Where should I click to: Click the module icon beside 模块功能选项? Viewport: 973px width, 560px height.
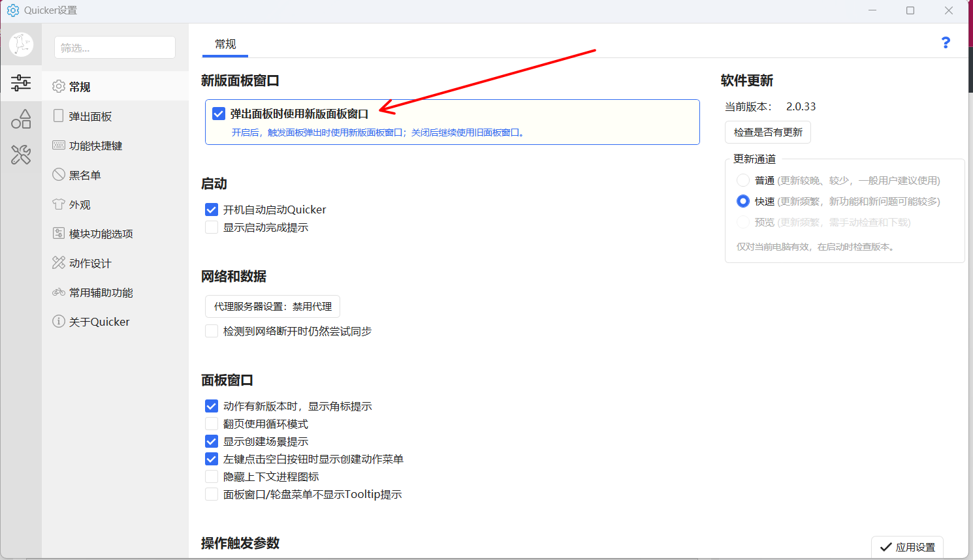59,233
